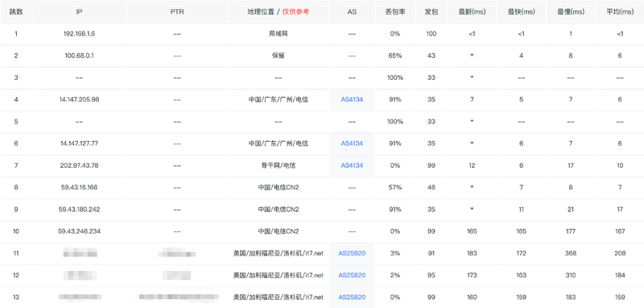Viewport: 644px width, 308px height.
Task: Click sent packets value 46
Action: coord(431,187)
